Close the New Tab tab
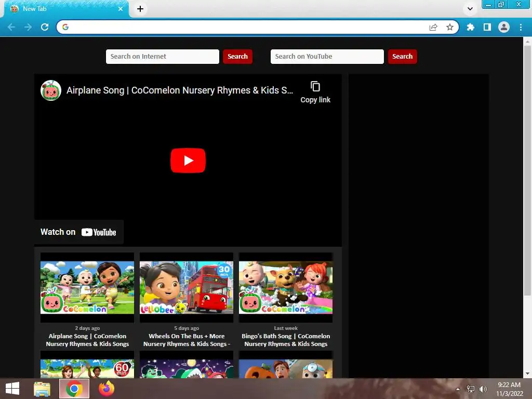This screenshot has height=399, width=532. pos(121,9)
